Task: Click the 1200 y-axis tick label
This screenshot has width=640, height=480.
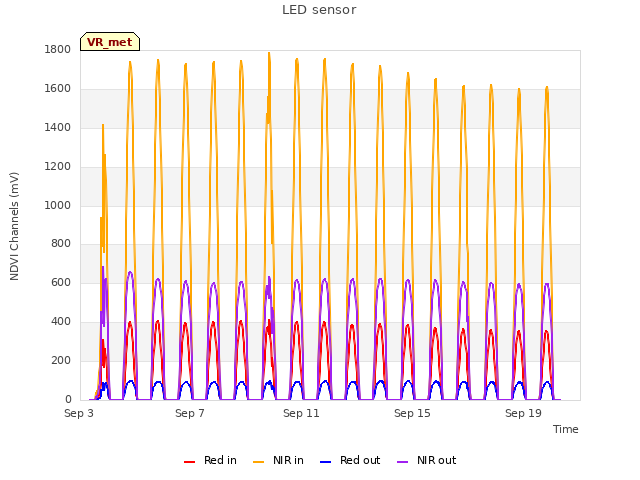Action: [x=58, y=167]
